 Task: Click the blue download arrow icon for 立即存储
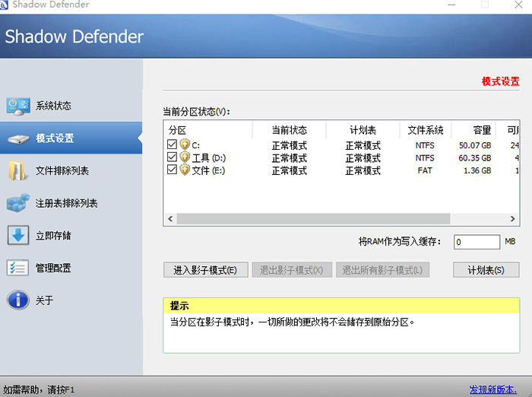point(18,235)
